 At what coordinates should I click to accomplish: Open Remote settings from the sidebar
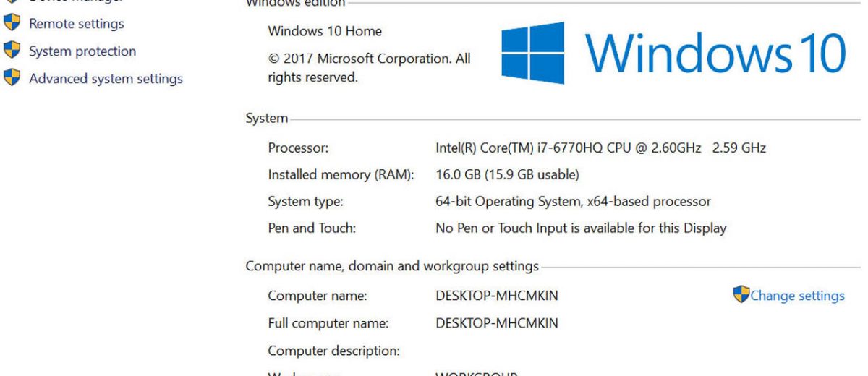pyautogui.click(x=76, y=24)
